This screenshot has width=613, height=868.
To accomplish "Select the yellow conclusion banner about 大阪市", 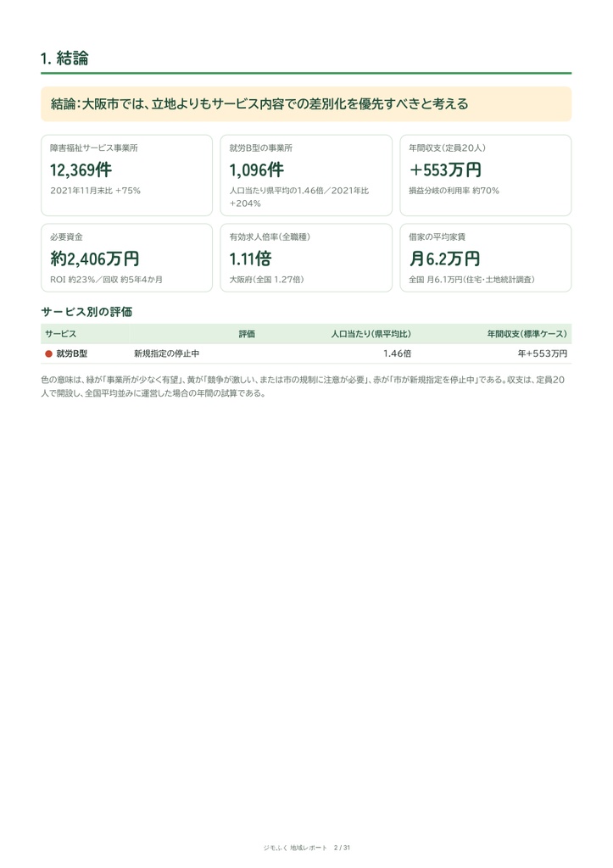I will coord(306,103).
